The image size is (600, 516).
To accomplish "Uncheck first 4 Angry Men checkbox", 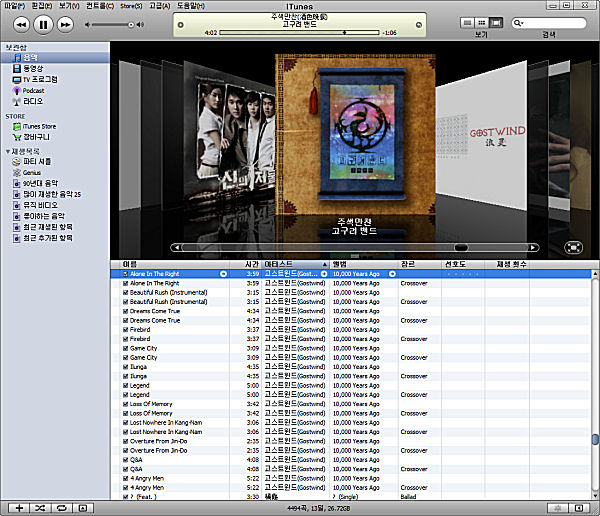I will 126,478.
